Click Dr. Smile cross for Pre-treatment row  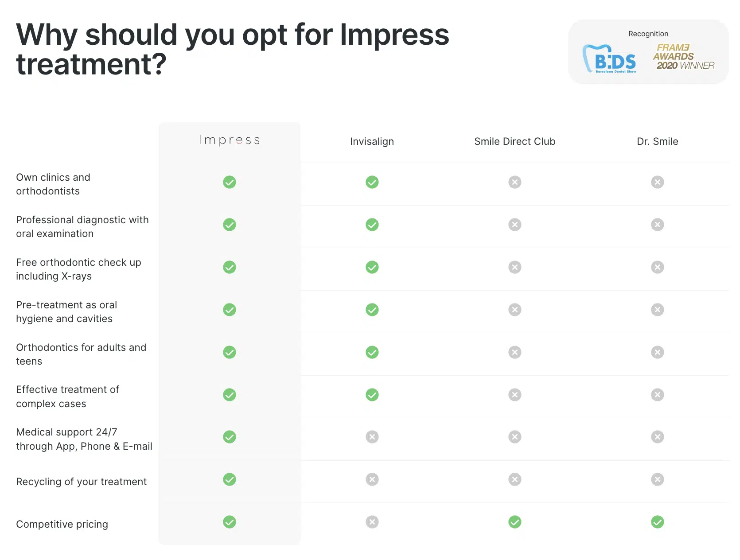[658, 310]
